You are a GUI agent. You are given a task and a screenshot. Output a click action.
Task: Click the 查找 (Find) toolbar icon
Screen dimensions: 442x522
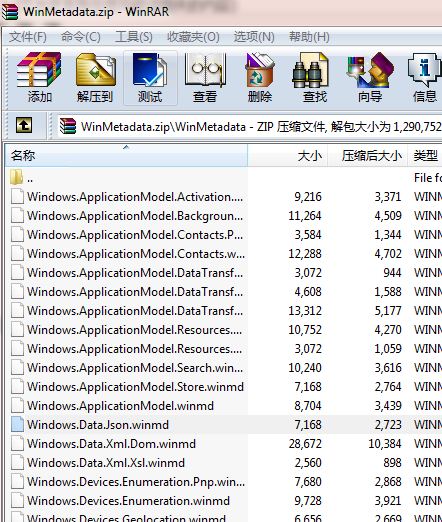coord(315,77)
